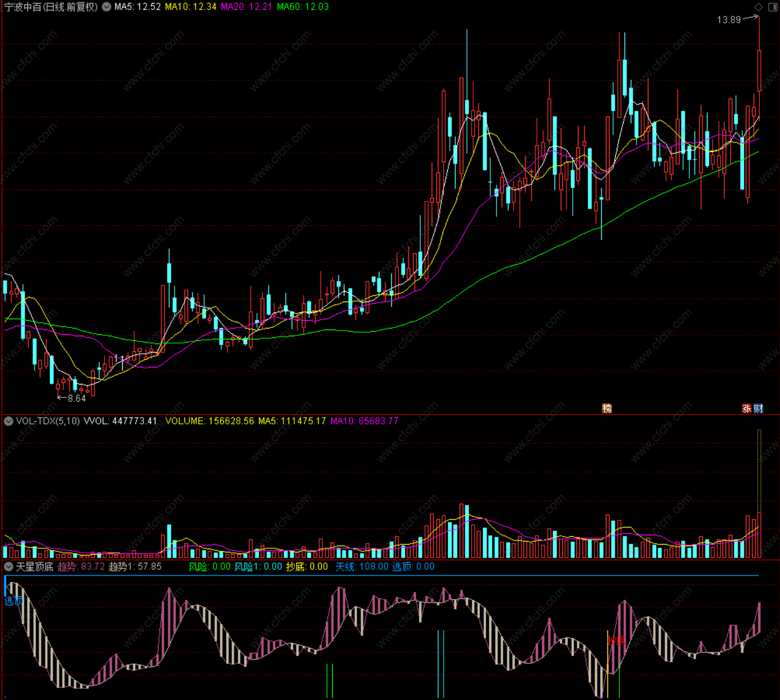Click the 抄底: 0.00 legend value

point(307,566)
